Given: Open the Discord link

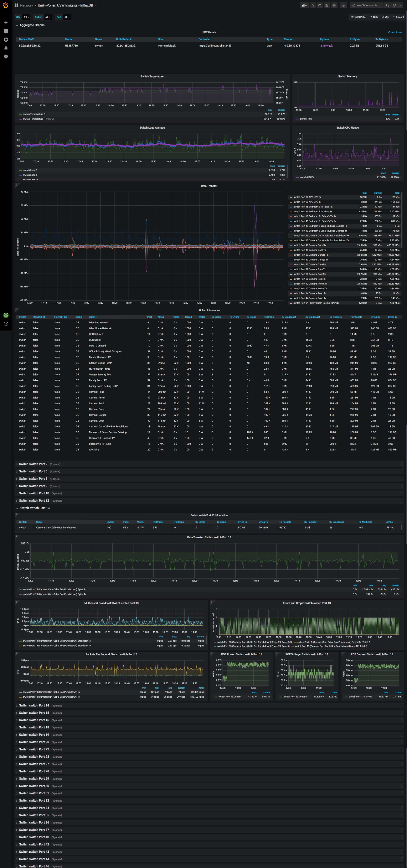Looking at the screenshot, I should click(398, 17).
